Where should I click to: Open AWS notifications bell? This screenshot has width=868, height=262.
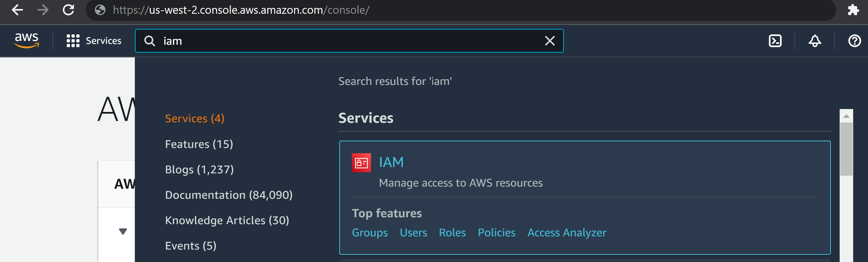click(815, 40)
